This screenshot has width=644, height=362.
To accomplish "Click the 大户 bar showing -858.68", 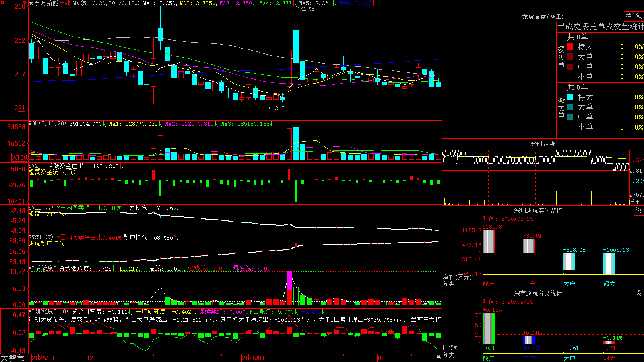I will 569,262.
